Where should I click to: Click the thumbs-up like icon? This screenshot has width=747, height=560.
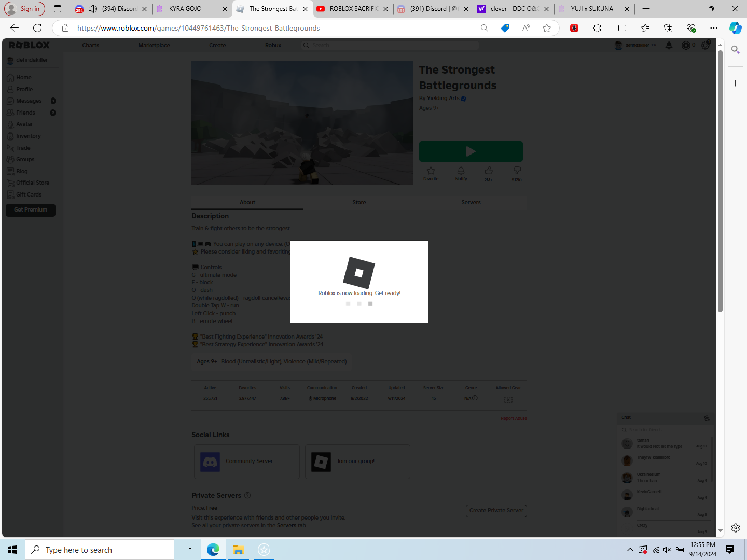pos(489,170)
